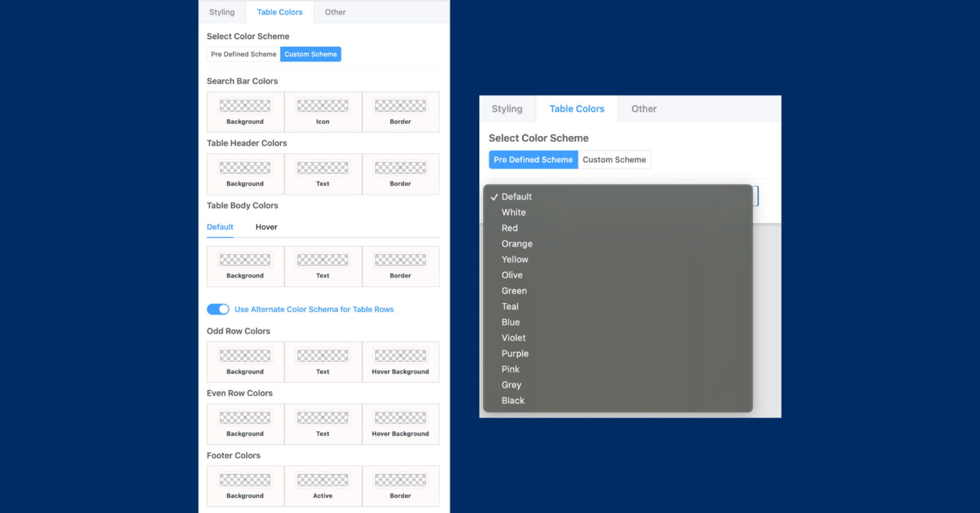Select Black in the scheme list
Screen dimensions: 980x513
tap(513, 400)
